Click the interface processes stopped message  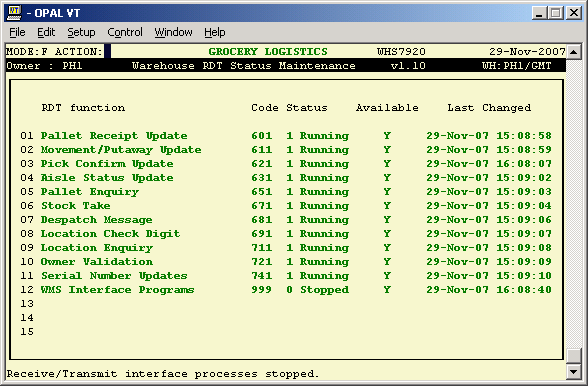tap(163, 374)
